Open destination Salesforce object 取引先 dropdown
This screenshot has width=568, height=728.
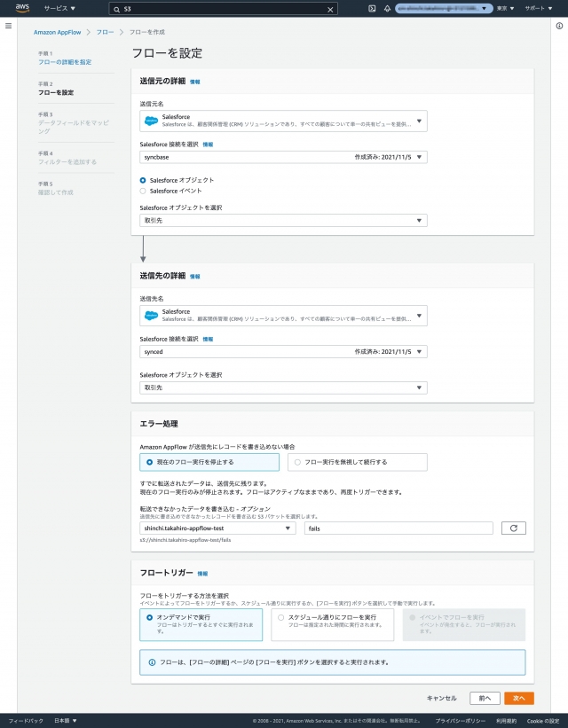point(283,387)
